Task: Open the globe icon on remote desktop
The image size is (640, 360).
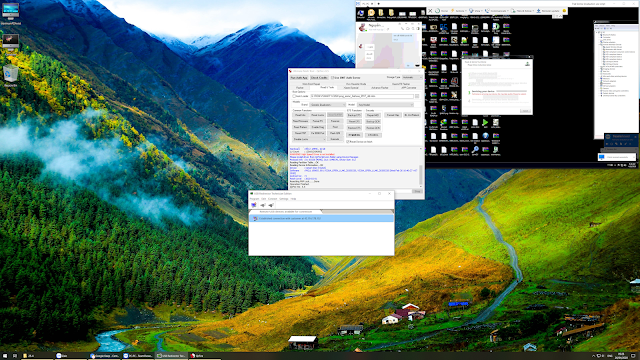Action: click(485, 136)
